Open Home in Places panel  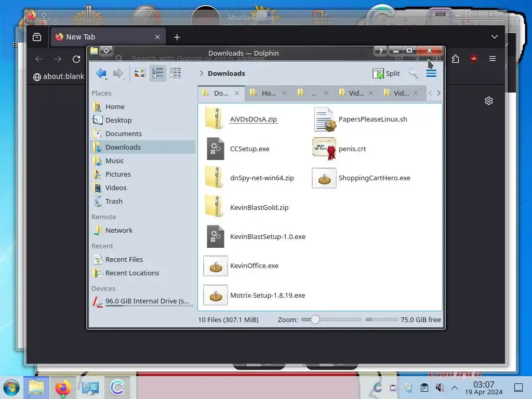[142, 107]
